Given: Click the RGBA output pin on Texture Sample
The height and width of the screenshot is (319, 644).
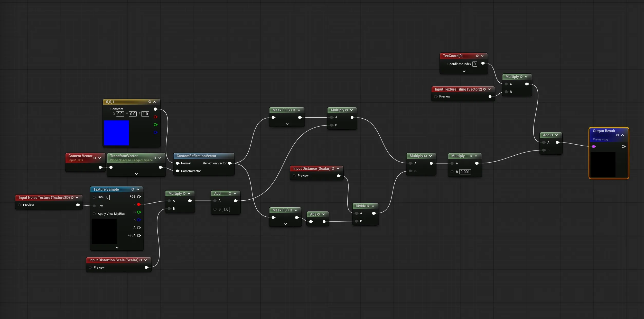Looking at the screenshot, I should tap(139, 235).
